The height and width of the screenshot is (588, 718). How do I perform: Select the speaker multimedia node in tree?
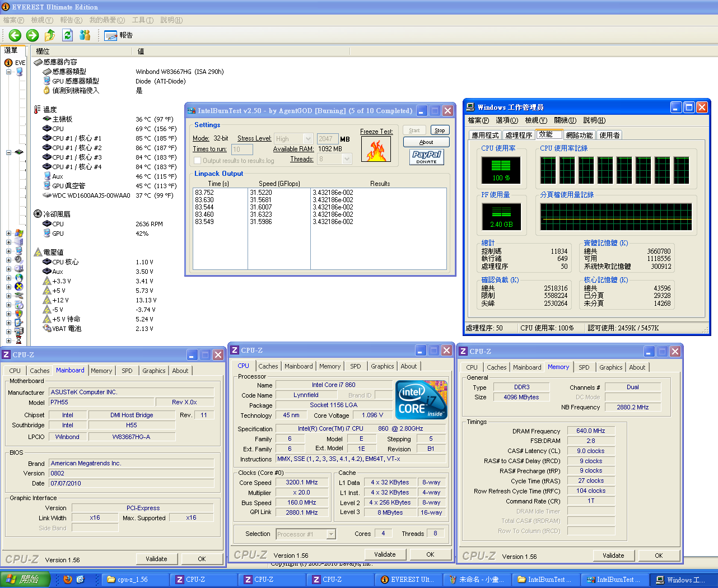tap(19, 260)
